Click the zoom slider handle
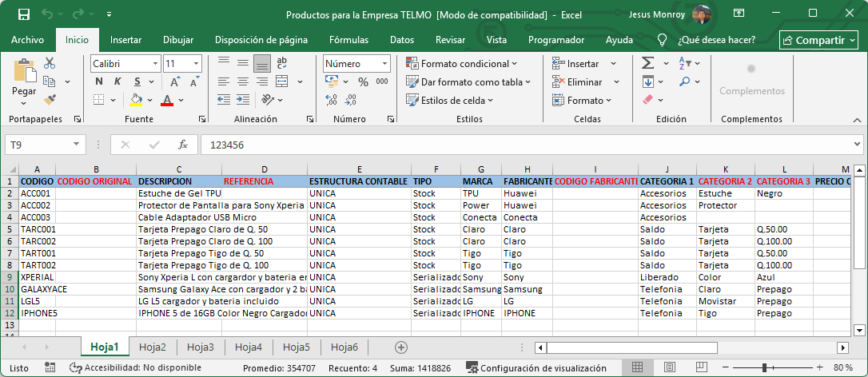868x377 pixels. [x=764, y=367]
